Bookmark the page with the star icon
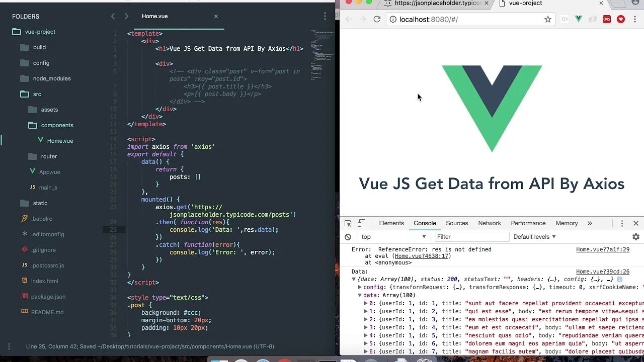This screenshot has height=362, width=644. 548,19
